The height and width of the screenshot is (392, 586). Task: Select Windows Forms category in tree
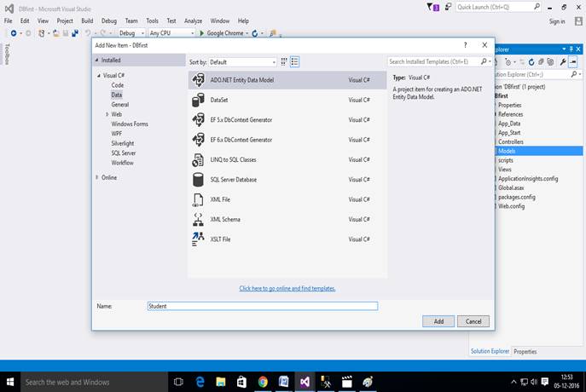pyautogui.click(x=130, y=124)
